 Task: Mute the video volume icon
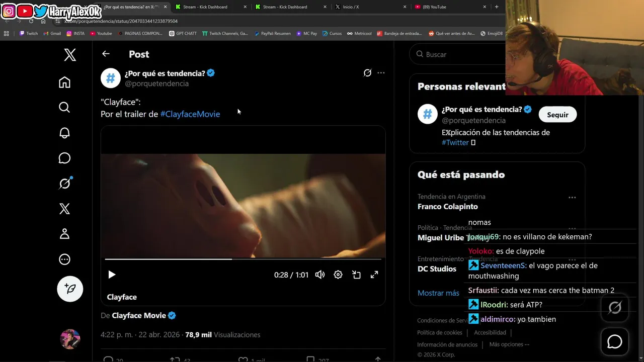point(320,275)
